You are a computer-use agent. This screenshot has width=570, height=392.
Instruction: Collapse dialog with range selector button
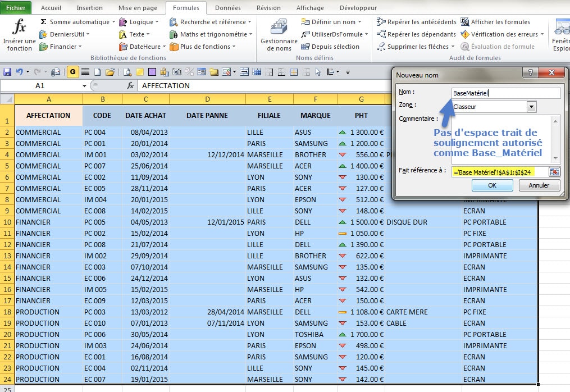point(554,172)
